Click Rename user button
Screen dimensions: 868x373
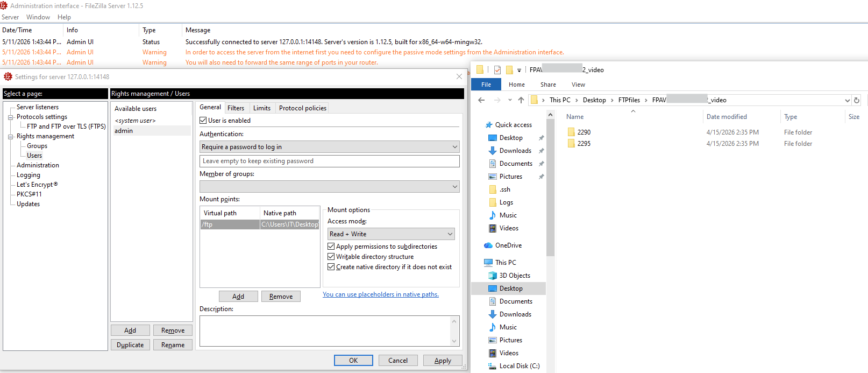tap(173, 345)
